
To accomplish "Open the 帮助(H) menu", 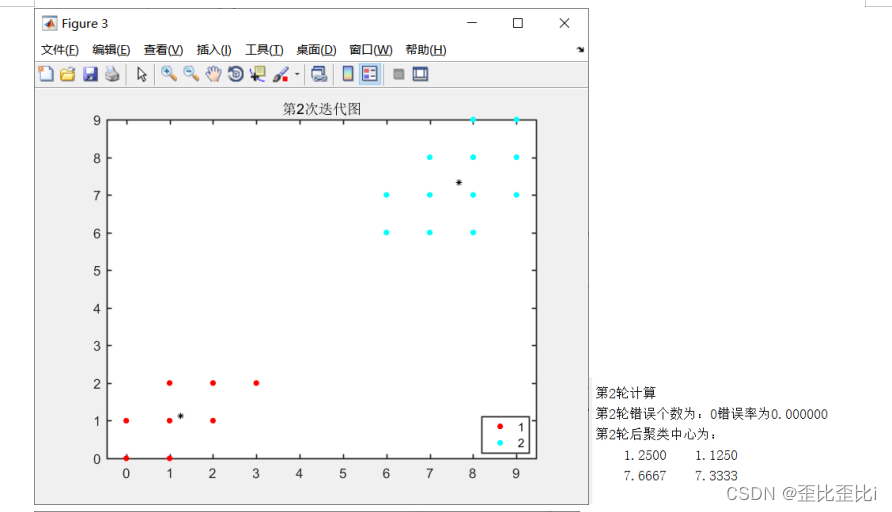I will click(426, 50).
